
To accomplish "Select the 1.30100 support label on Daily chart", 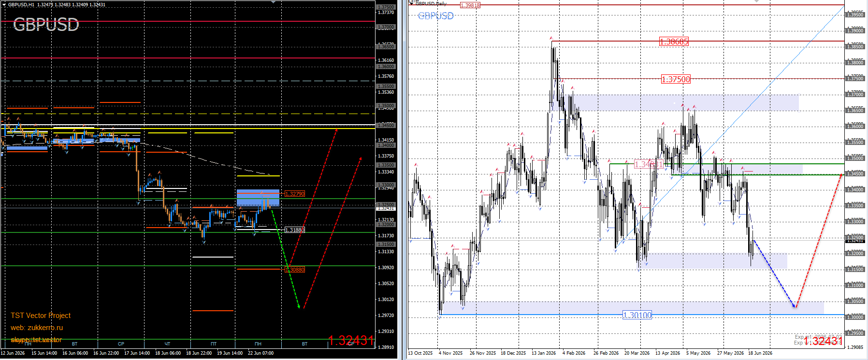I will (x=637, y=315).
